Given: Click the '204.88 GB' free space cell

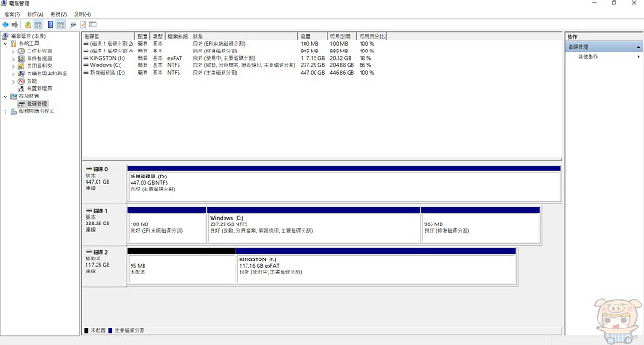Looking at the screenshot, I should 341,65.
